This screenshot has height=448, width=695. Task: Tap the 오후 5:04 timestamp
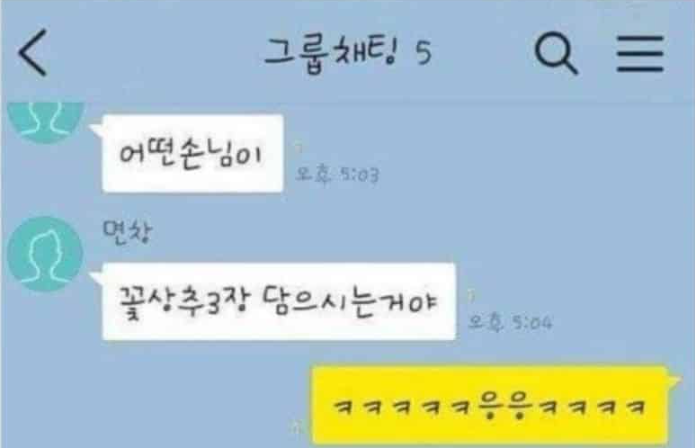(510, 322)
